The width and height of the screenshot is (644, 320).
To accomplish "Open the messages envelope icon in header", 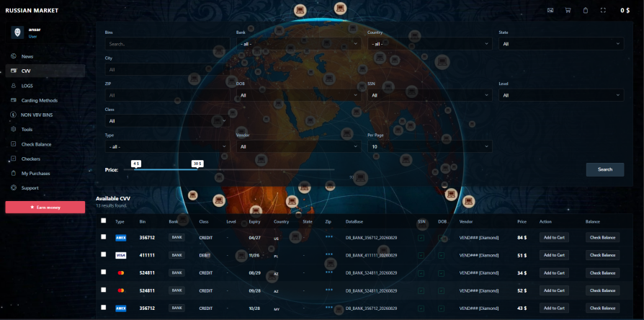I will click(550, 10).
